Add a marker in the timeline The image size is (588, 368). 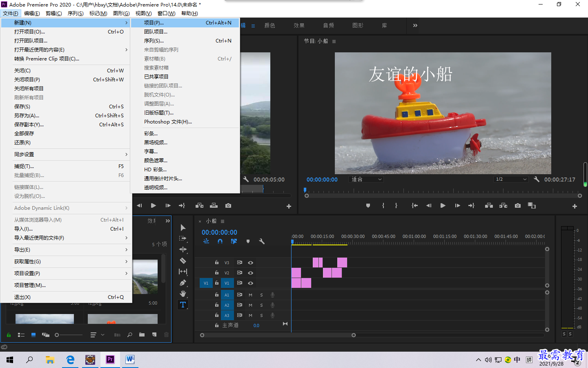pyautogui.click(x=248, y=242)
